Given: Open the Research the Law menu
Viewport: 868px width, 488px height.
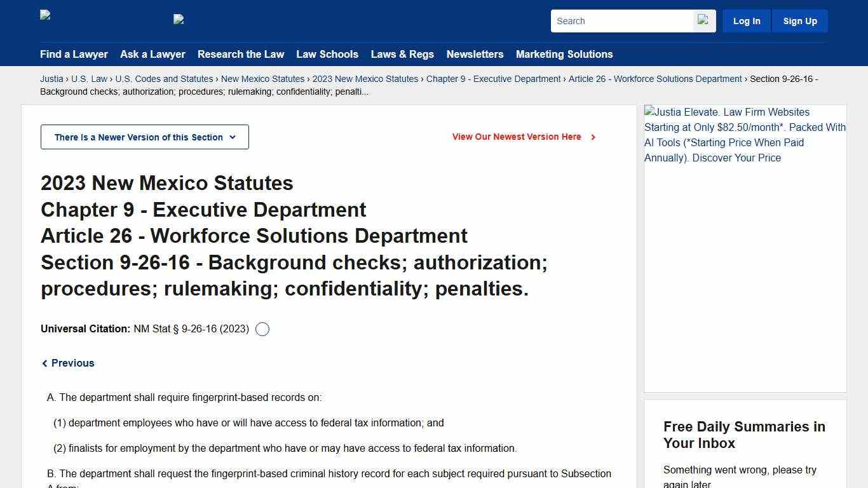Looking at the screenshot, I should pos(241,55).
